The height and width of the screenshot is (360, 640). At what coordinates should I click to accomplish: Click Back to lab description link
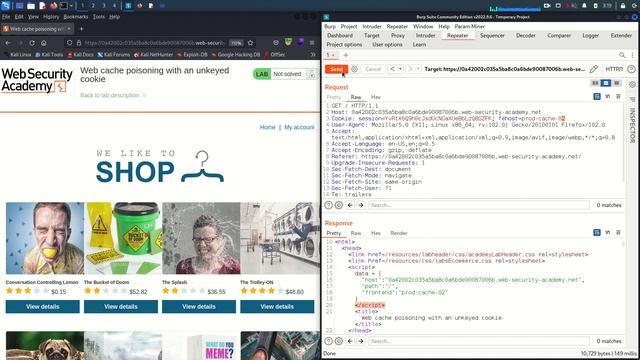(x=113, y=95)
